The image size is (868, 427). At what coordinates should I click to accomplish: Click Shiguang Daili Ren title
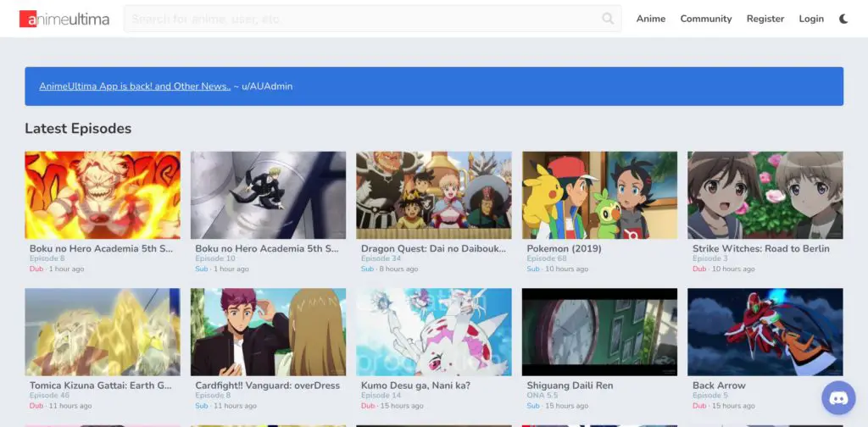coord(570,385)
